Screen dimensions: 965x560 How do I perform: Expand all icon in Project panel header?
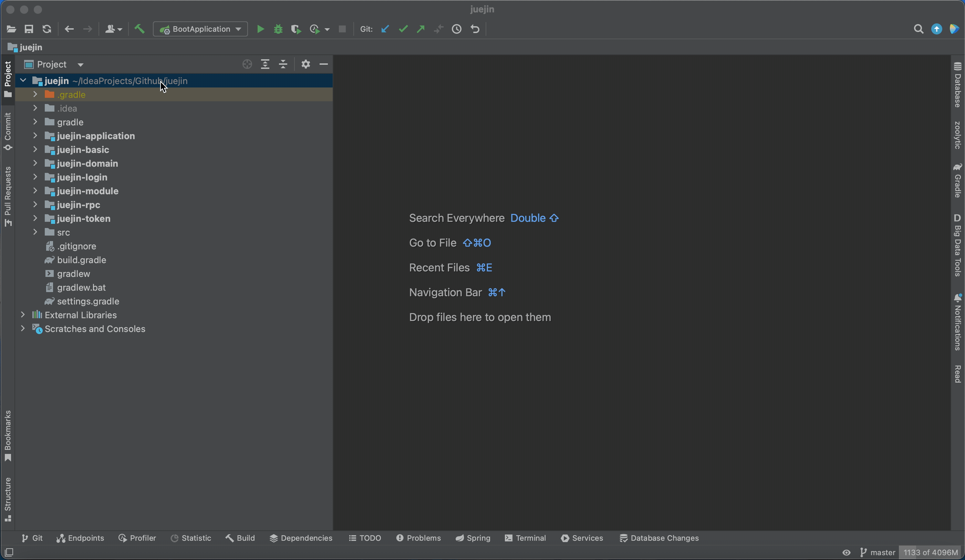tap(265, 64)
